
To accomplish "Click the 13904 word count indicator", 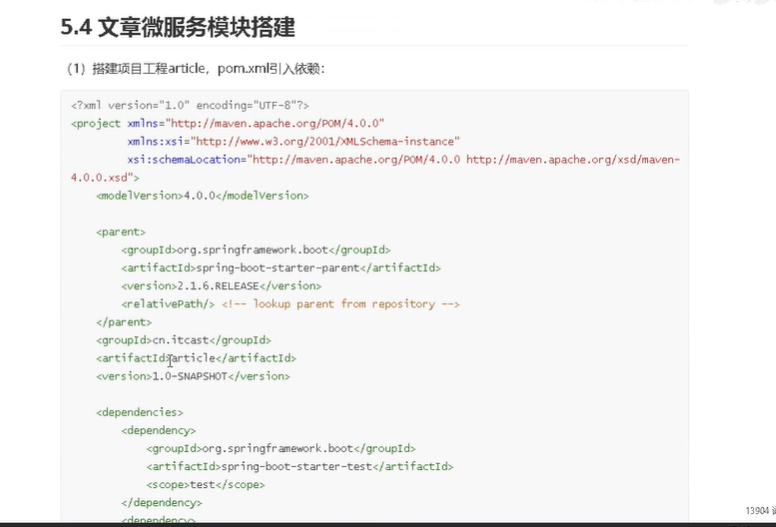I will pos(760,510).
